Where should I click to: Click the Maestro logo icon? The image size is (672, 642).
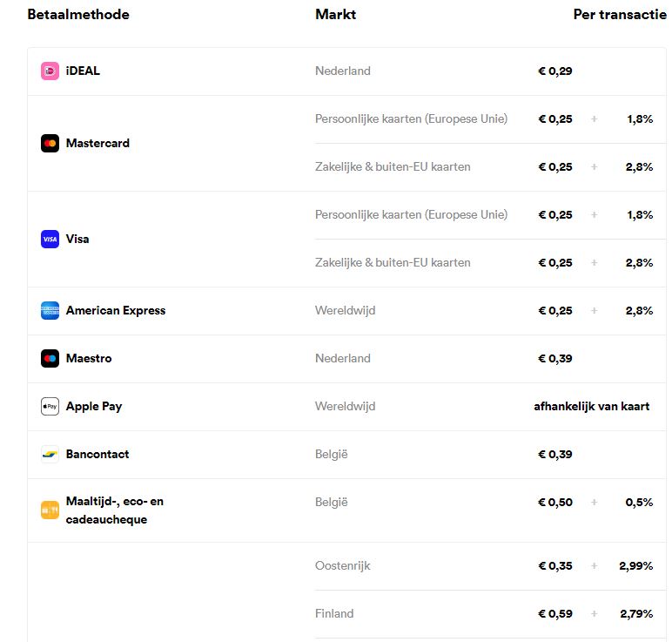[x=50, y=359]
